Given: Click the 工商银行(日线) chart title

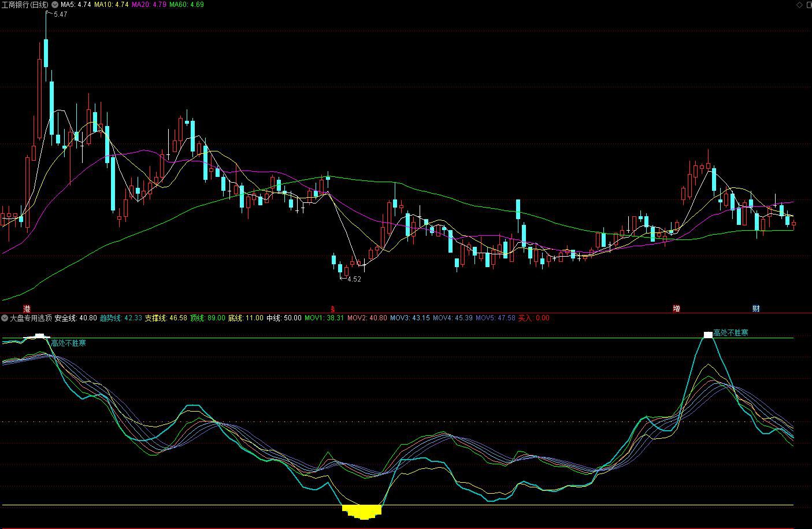Looking at the screenshot, I should point(25,4).
